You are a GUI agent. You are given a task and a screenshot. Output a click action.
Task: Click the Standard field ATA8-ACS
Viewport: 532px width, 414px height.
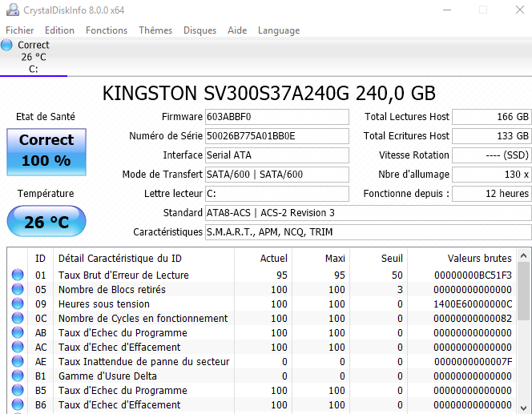(368, 212)
